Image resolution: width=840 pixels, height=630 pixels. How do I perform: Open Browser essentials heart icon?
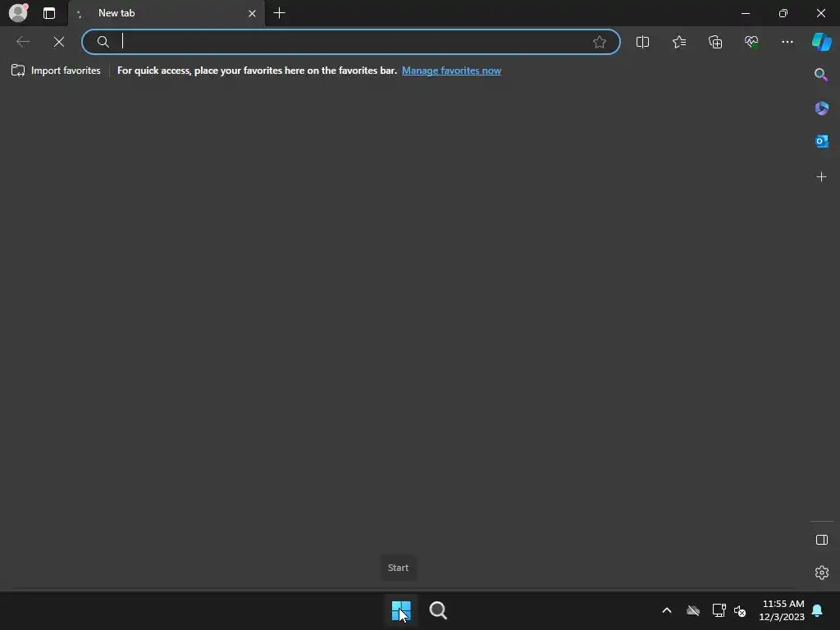tap(751, 42)
